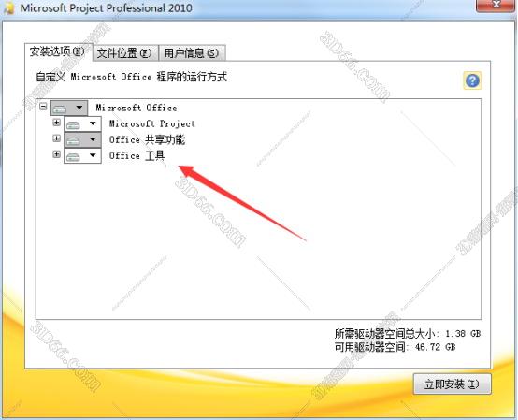Collapse the Microsoft Office tree node
The image size is (518, 420).
point(43,107)
